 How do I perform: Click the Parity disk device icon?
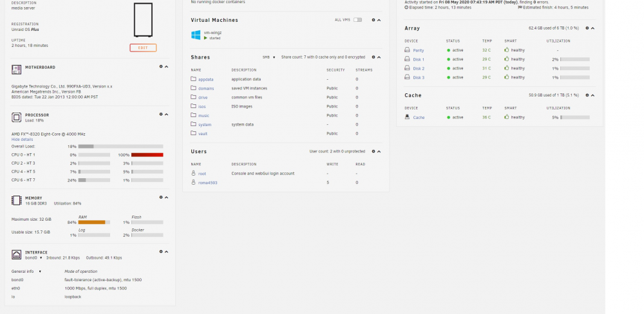407,50
